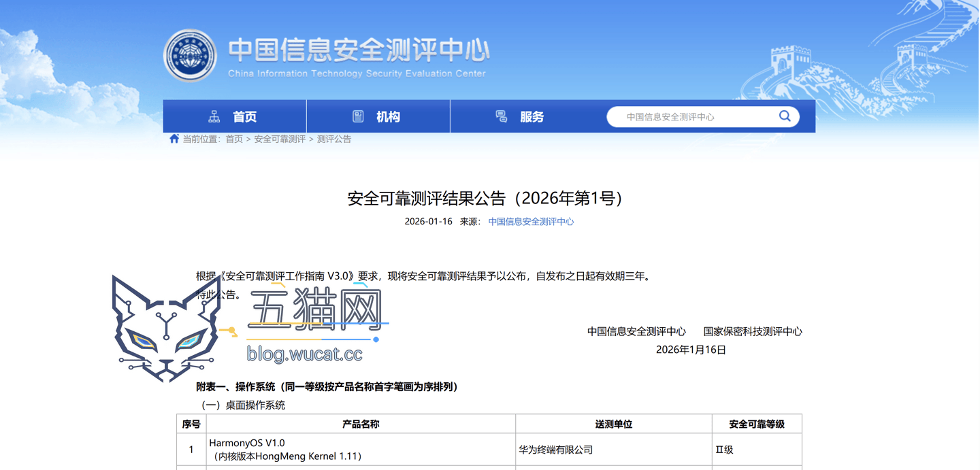This screenshot has height=470, width=980.
Task: Click the search magnifier icon
Action: tap(785, 116)
